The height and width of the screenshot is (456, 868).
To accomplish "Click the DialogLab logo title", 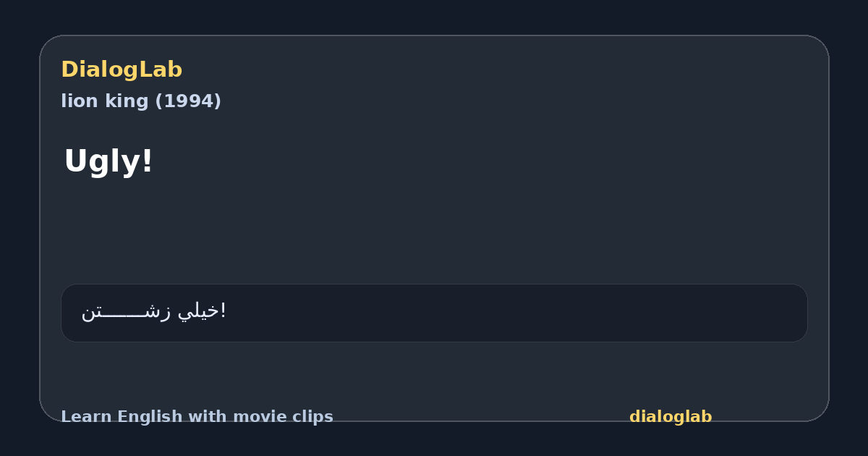I will tap(122, 70).
